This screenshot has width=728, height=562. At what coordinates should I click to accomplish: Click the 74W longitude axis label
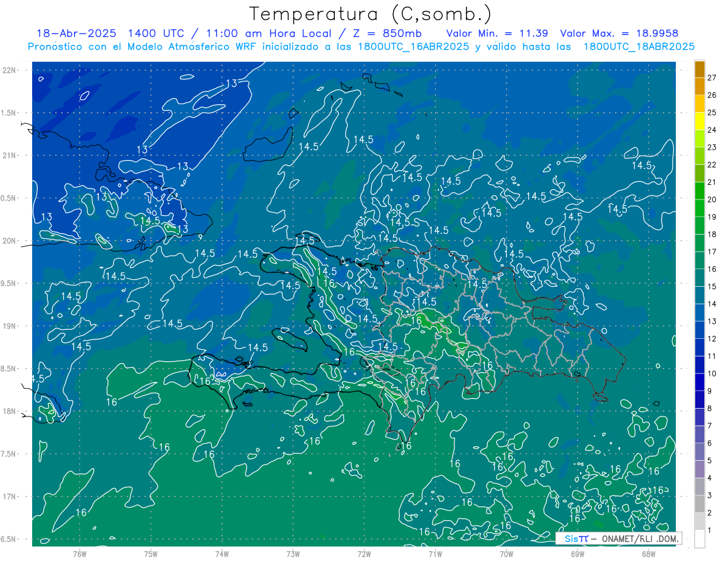(222, 554)
